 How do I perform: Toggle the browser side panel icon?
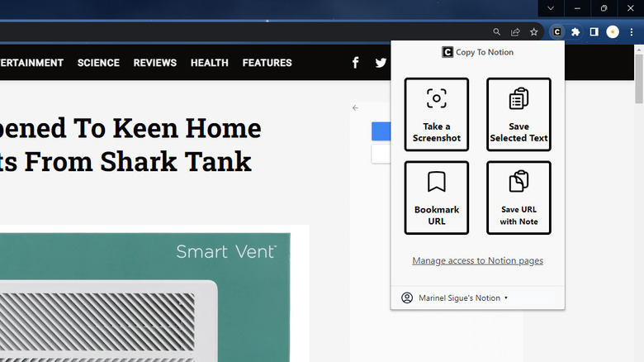[594, 31]
